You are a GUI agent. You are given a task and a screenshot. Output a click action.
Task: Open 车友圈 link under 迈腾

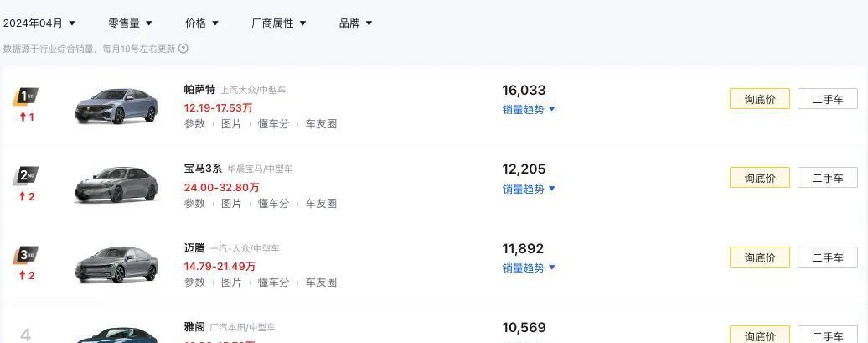click(x=321, y=283)
